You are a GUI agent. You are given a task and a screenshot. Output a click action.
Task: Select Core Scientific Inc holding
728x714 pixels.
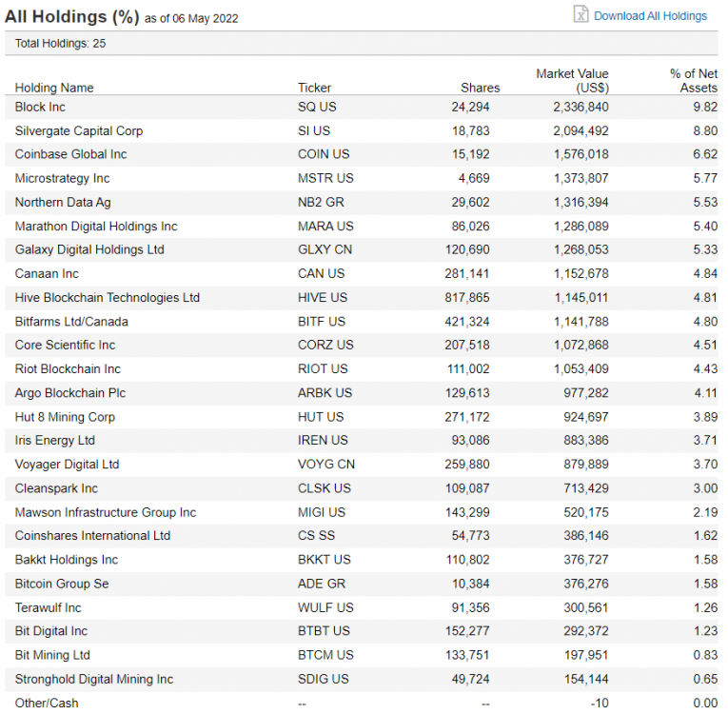(x=65, y=346)
